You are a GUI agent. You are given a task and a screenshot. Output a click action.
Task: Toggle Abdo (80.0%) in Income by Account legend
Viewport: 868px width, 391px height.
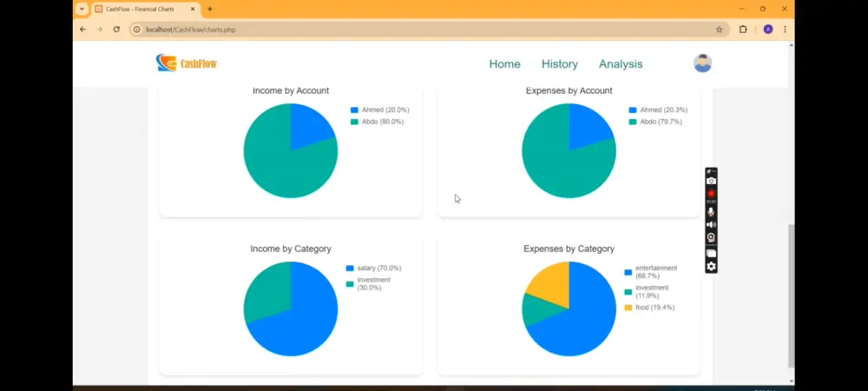tap(377, 122)
